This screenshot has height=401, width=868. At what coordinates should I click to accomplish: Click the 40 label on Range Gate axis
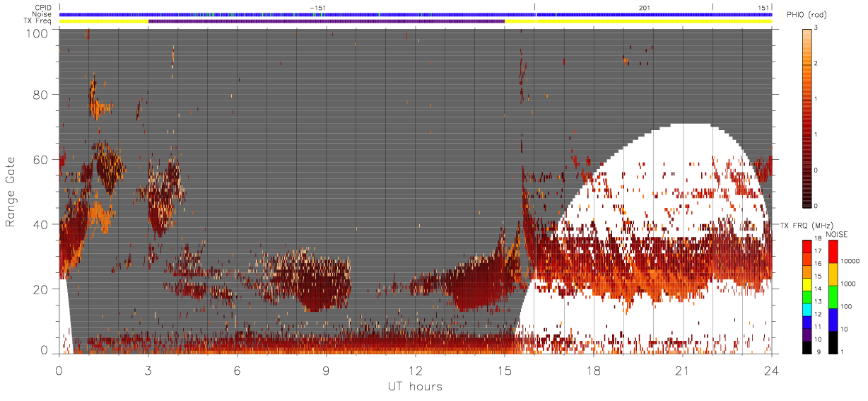[41, 224]
